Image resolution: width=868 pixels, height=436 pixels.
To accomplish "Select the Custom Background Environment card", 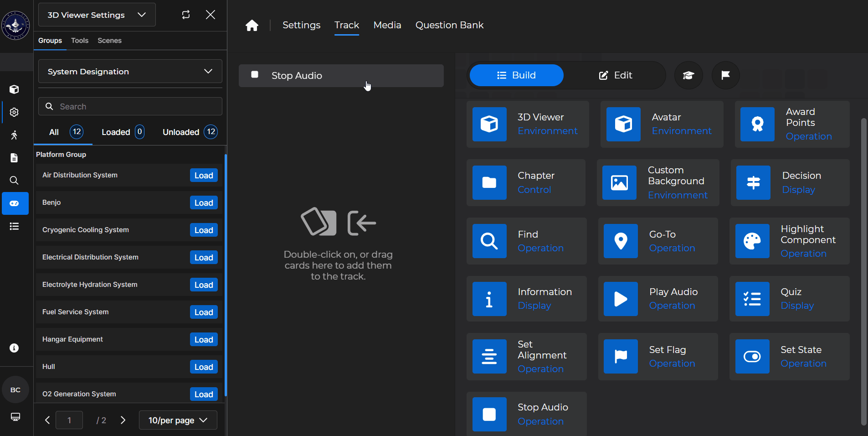I will [658, 182].
